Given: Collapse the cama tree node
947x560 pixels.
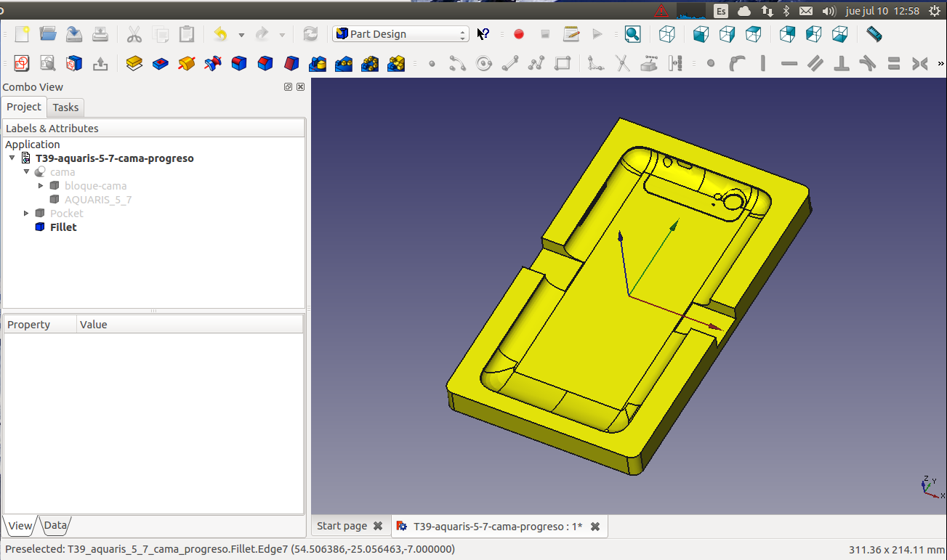Looking at the screenshot, I should 27,172.
